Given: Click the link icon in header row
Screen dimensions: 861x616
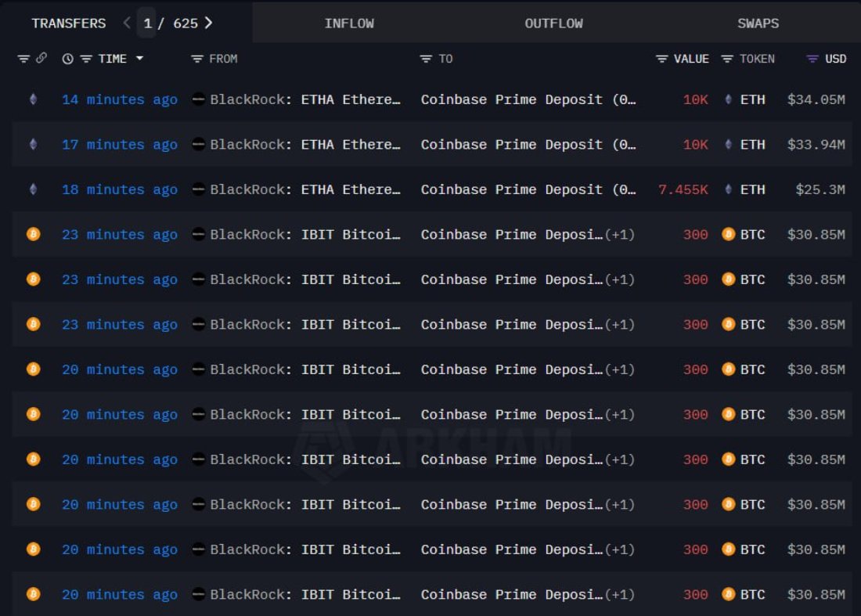Looking at the screenshot, I should click(41, 58).
